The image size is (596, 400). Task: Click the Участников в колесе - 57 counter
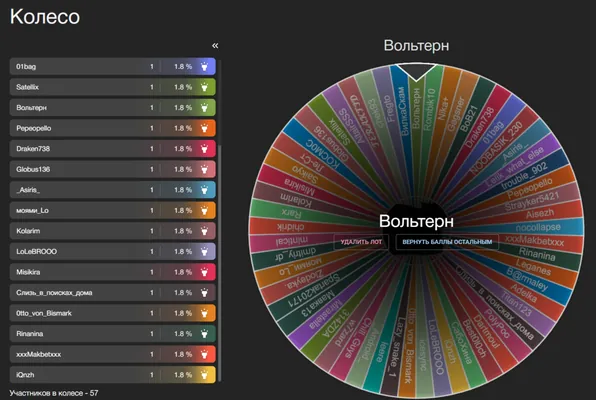click(x=54, y=393)
